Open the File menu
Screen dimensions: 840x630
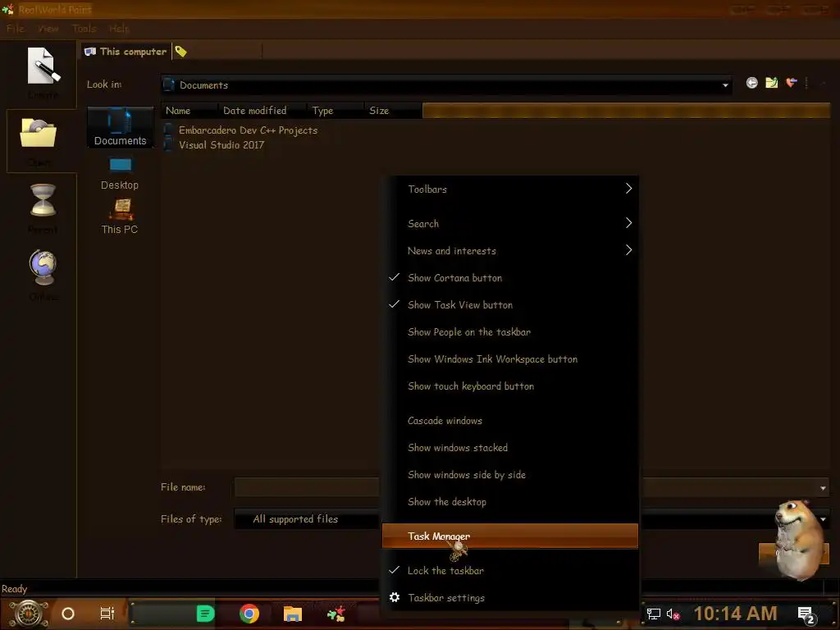coord(16,29)
